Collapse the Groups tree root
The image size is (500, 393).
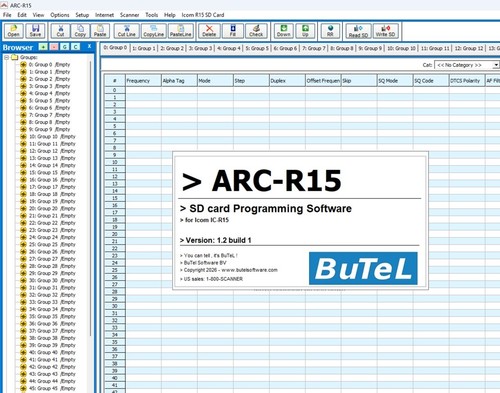point(6,57)
